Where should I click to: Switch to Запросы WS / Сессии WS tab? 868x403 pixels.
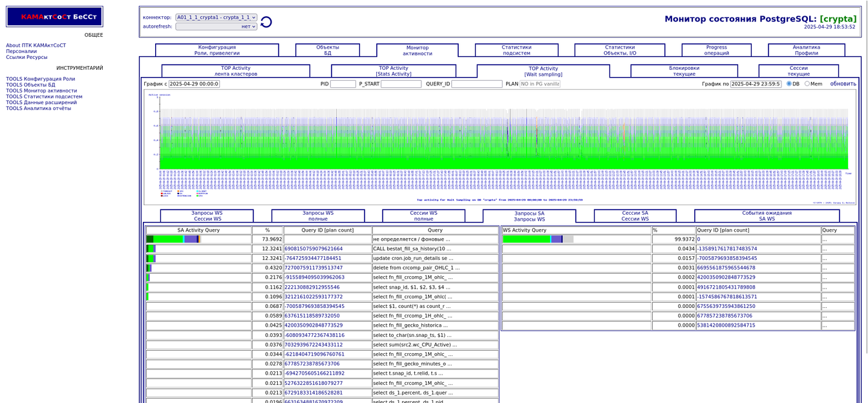207,216
